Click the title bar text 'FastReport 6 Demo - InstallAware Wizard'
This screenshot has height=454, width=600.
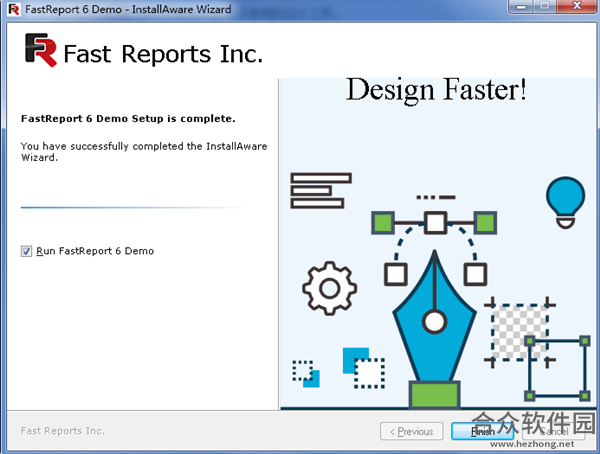click(128, 9)
